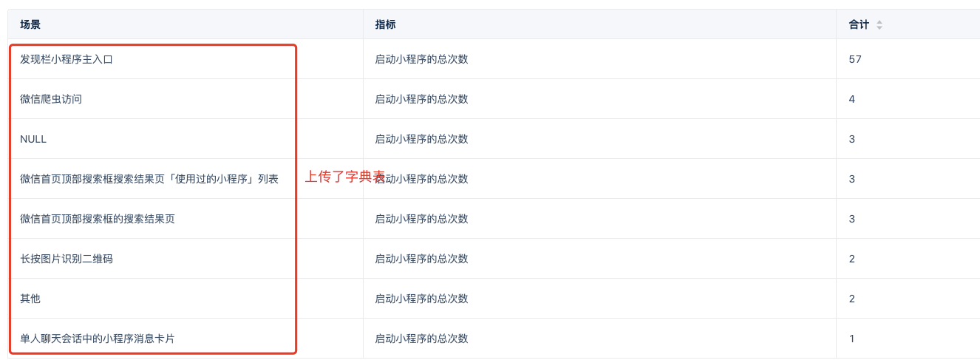The width and height of the screenshot is (980, 360).
Task: Select the「使用过的小程序」列表 scene row
Action: click(x=149, y=179)
